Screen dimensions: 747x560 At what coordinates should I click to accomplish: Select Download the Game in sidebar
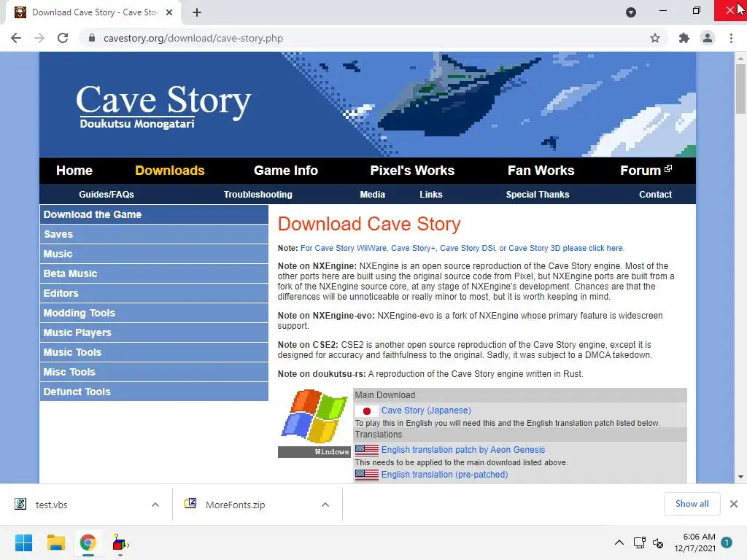tap(155, 215)
